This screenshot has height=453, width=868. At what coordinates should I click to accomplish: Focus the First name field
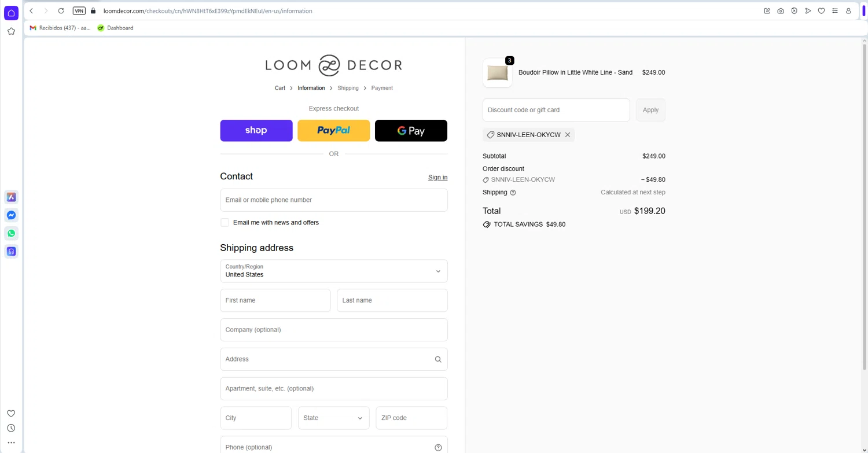coord(275,300)
